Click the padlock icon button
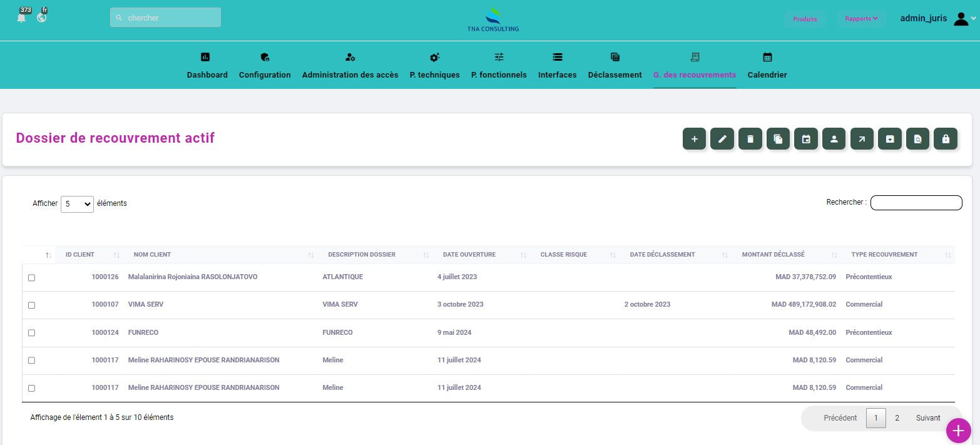 pos(946,139)
